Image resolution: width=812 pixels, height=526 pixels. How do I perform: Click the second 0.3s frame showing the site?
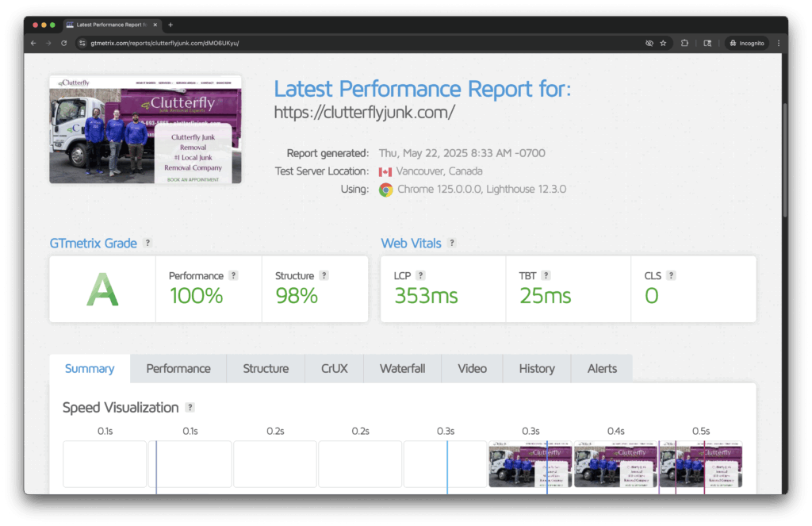pos(530,464)
